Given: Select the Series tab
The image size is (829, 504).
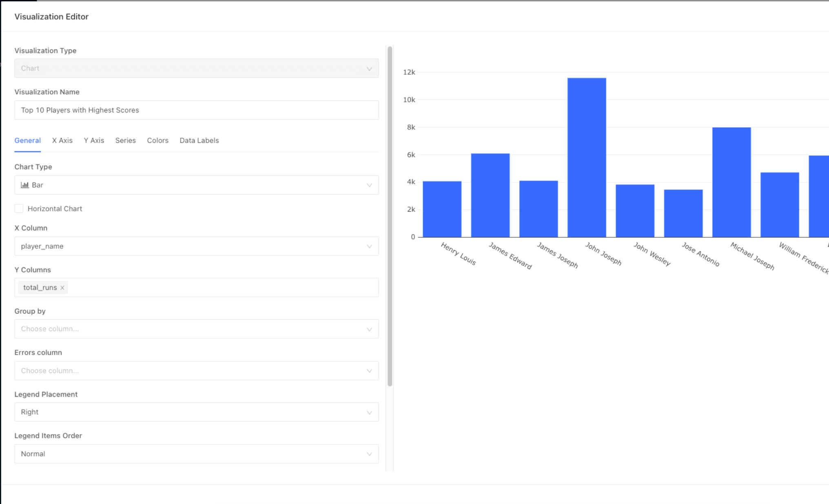Looking at the screenshot, I should [124, 140].
